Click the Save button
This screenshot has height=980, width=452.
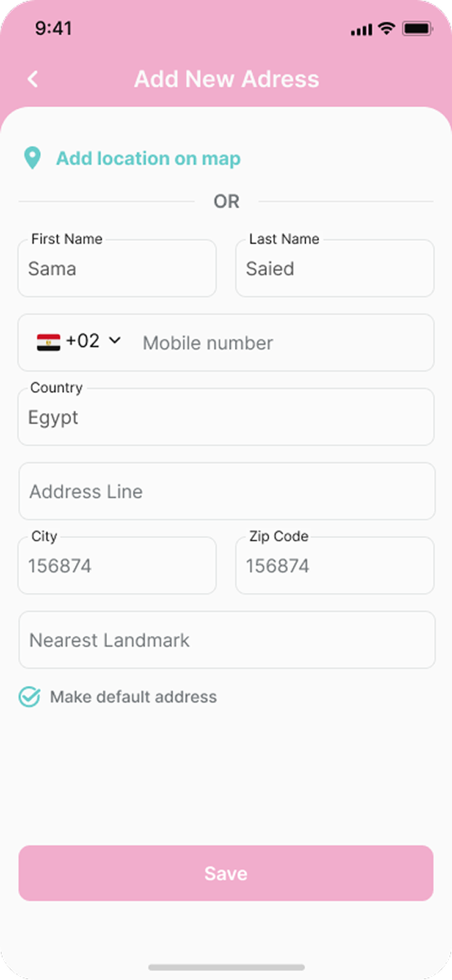226,873
